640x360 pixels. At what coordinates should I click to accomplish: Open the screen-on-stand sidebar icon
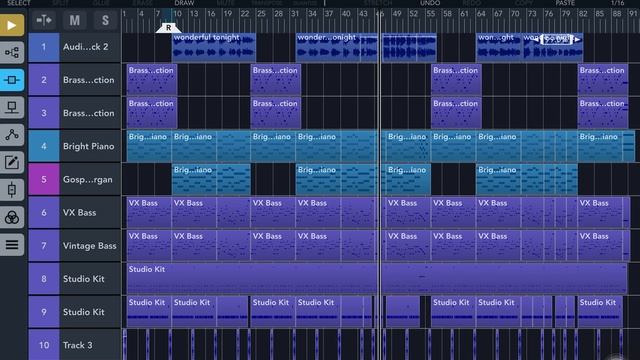click(x=12, y=107)
